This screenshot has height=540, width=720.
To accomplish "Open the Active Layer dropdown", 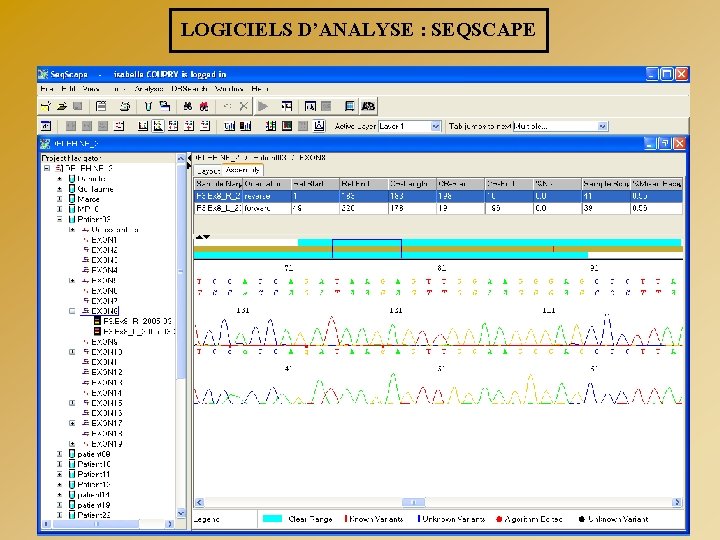I will point(435,126).
